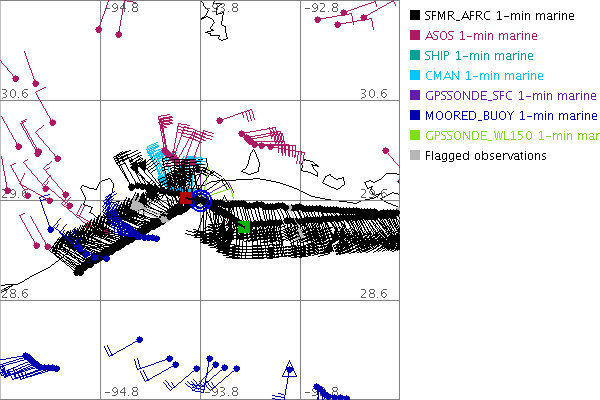Click the Flagged observations label
Screen dimensions: 600x400
coord(486,155)
